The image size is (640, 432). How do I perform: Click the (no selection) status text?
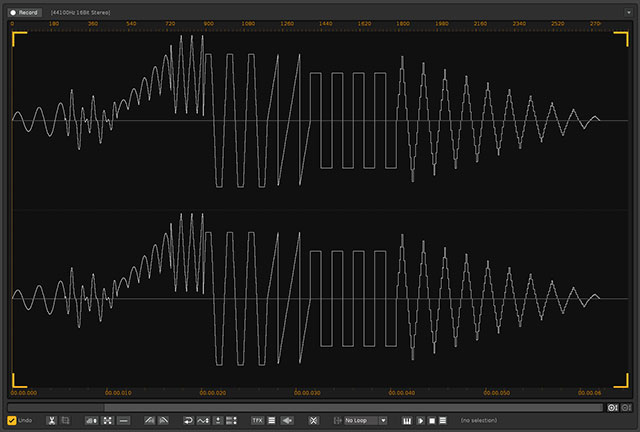479,420
